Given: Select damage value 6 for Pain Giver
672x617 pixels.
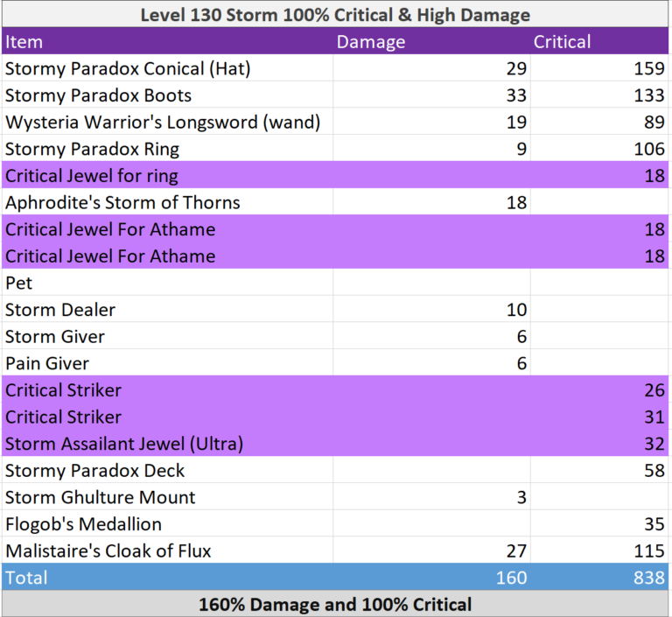Looking at the screenshot, I should [x=431, y=363].
